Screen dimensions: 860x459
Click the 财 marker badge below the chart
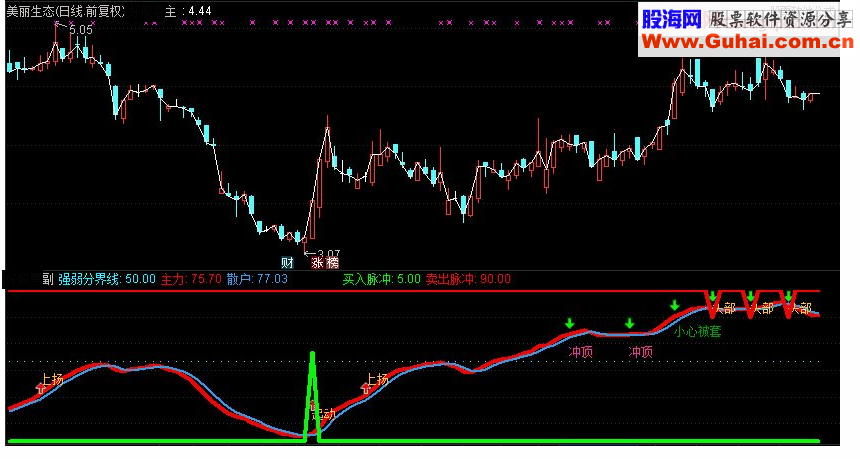click(287, 262)
